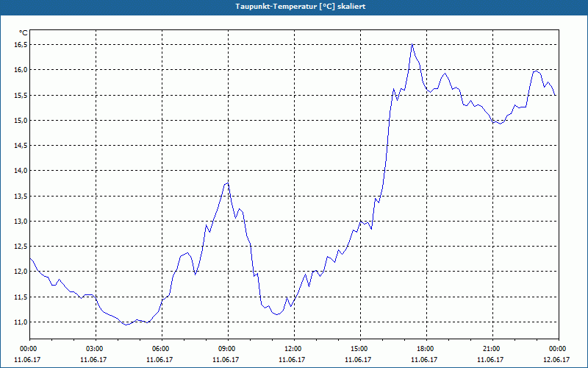588x368 pixels.
Task: Click the 11.06.17 date under 18:00
Action: (424, 360)
